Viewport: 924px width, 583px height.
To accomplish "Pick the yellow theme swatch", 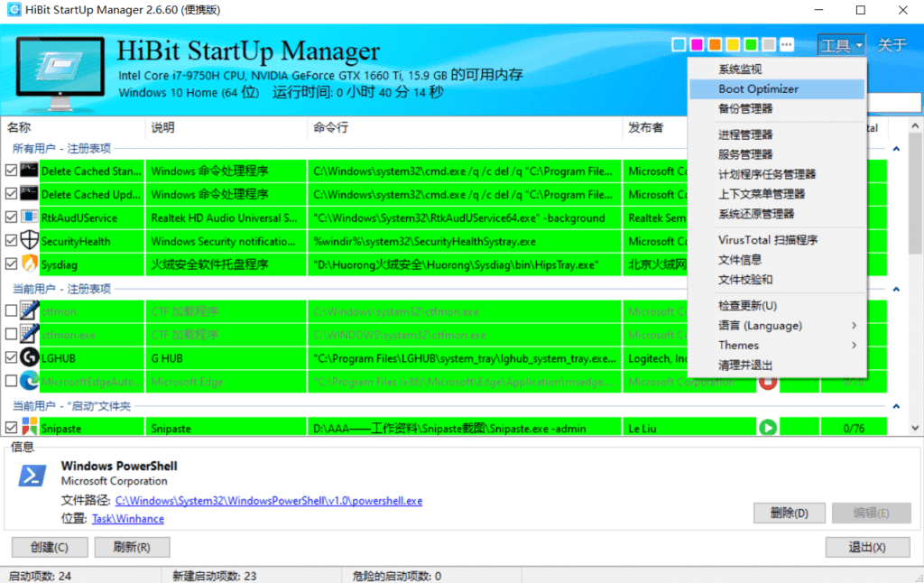I will (x=733, y=44).
